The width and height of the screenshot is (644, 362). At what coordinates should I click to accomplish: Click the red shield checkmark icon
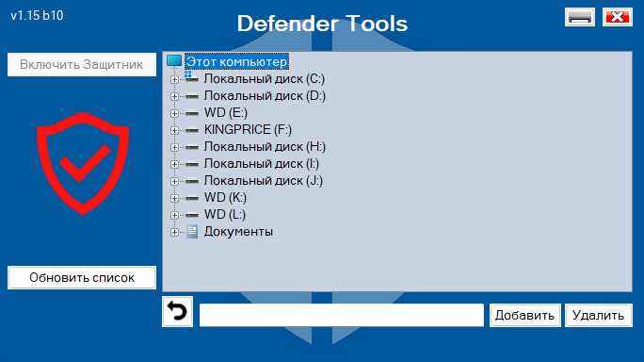pos(83,164)
